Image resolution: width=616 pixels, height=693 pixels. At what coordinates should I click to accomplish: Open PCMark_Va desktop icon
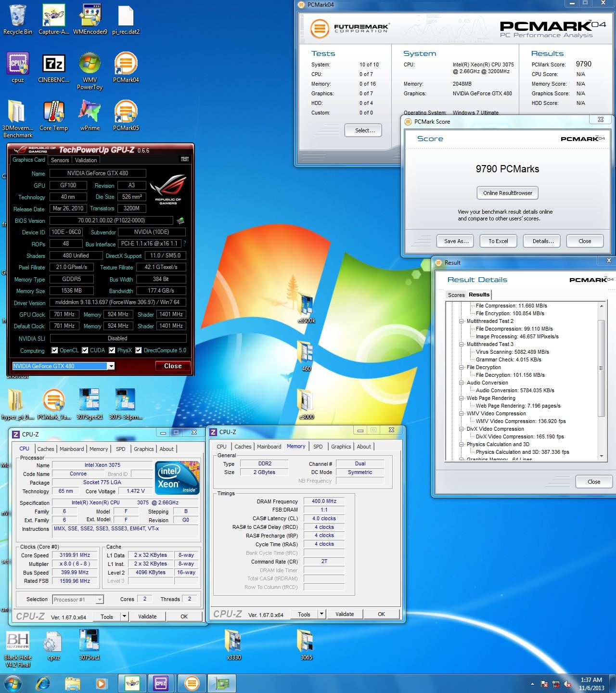tap(54, 404)
